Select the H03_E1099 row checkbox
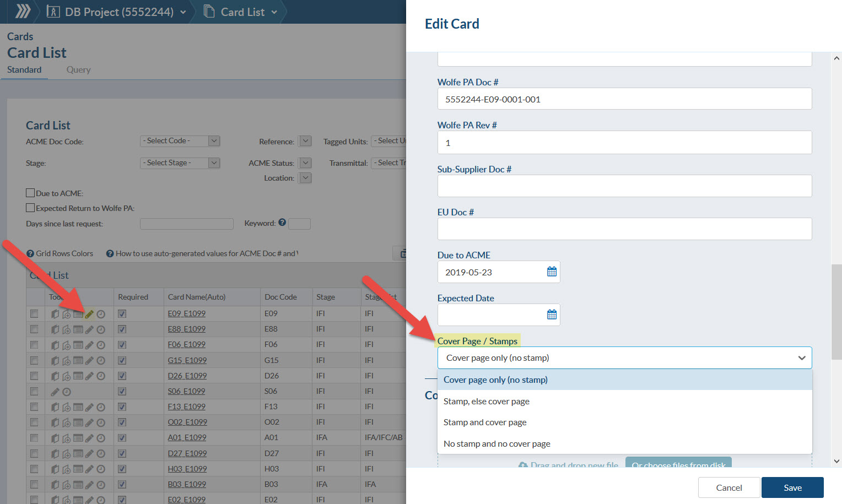The image size is (842, 504). point(34,469)
